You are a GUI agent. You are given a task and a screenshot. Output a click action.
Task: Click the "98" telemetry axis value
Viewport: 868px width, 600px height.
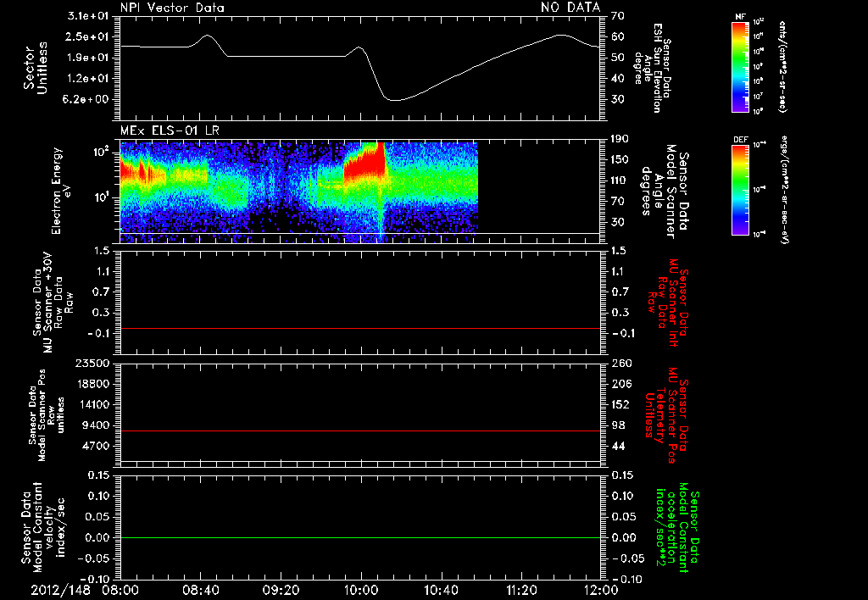click(x=618, y=425)
